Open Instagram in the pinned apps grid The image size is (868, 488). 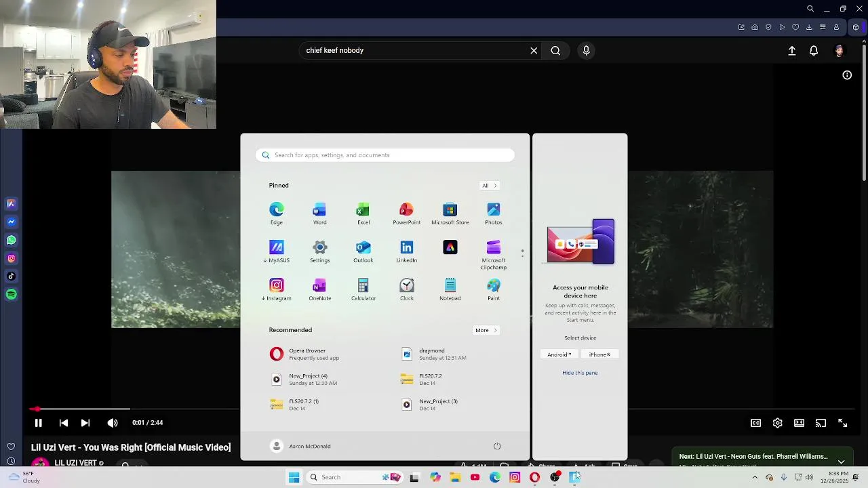pyautogui.click(x=276, y=289)
